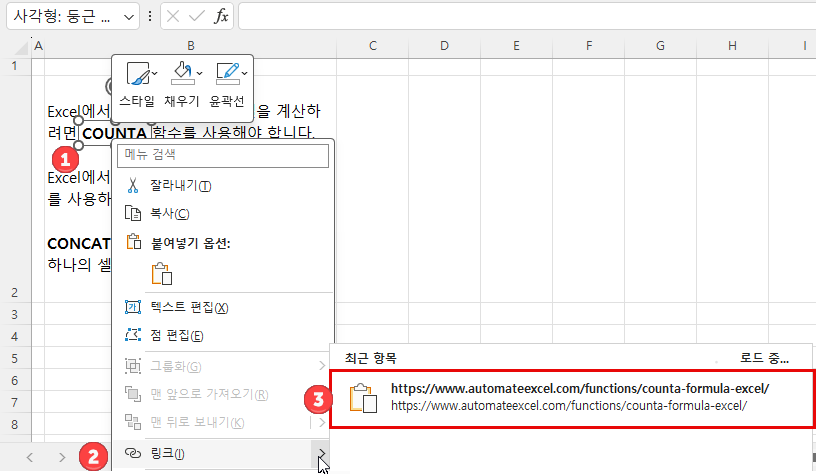The image size is (816, 474).
Task: Click the scissors icon beside Cut
Action: (133, 186)
